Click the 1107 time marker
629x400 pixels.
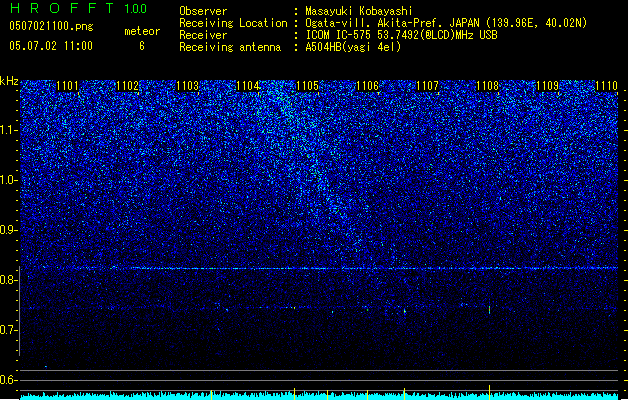pos(428,86)
